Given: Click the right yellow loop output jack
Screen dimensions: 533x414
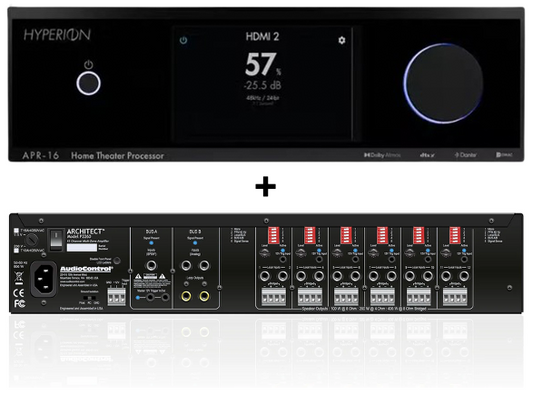Looking at the screenshot, I should (204, 296).
